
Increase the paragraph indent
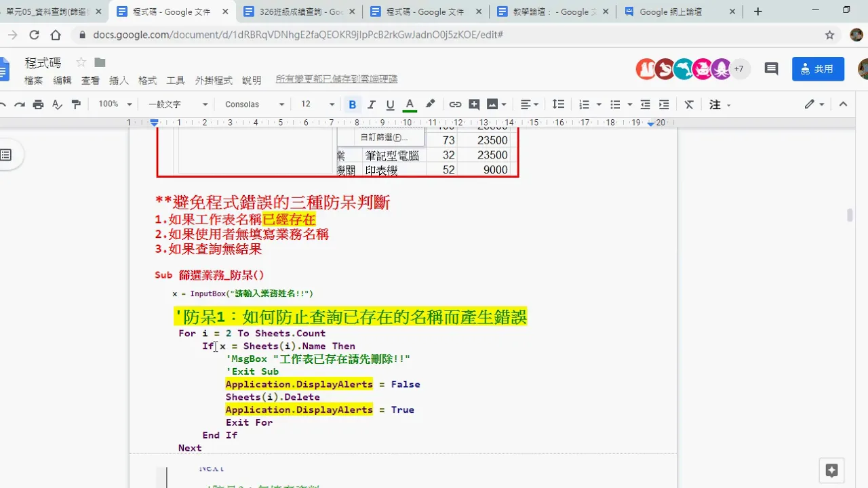pos(664,104)
